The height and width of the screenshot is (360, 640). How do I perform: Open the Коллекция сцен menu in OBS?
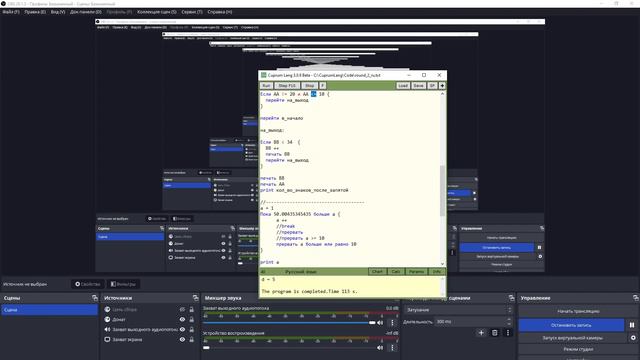pos(157,12)
